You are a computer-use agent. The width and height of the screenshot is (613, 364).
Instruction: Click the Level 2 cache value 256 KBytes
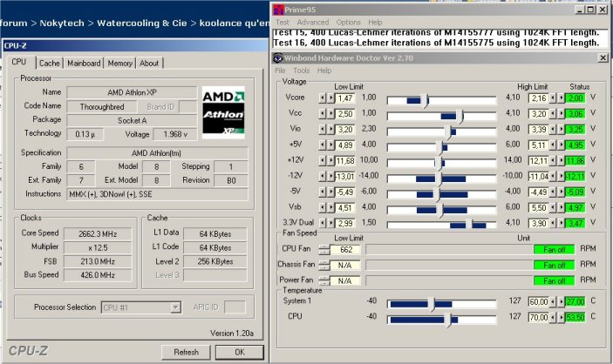point(215,261)
